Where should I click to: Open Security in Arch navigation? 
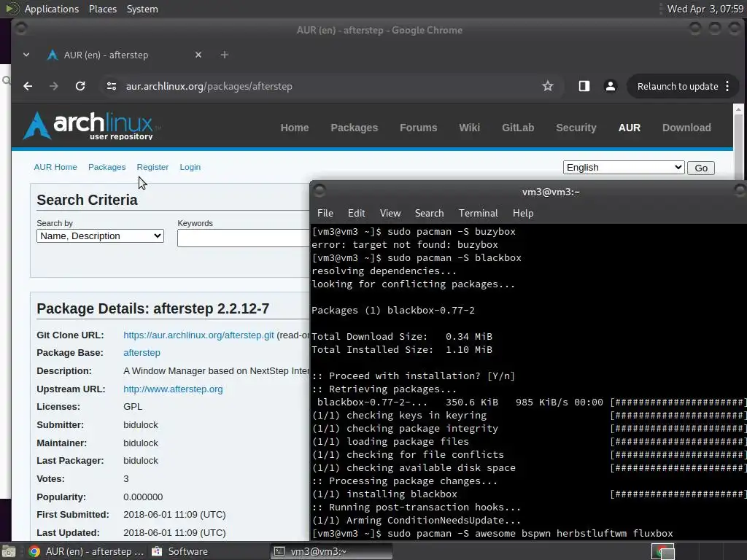coord(576,128)
